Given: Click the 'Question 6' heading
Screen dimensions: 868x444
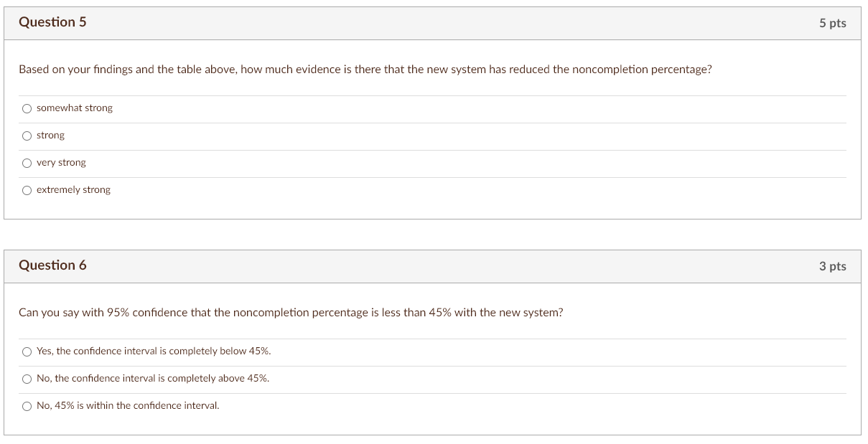Looking at the screenshot, I should [52, 265].
